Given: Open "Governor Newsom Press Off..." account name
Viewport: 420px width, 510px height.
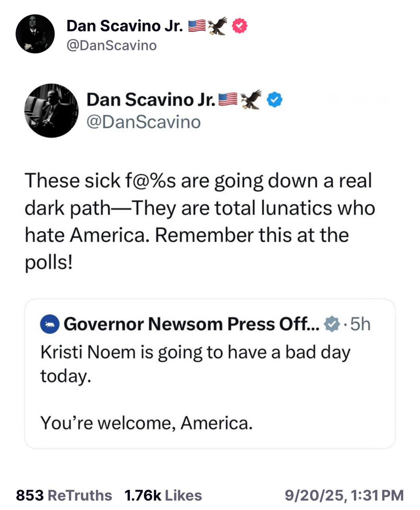Looking at the screenshot, I should pos(191,324).
